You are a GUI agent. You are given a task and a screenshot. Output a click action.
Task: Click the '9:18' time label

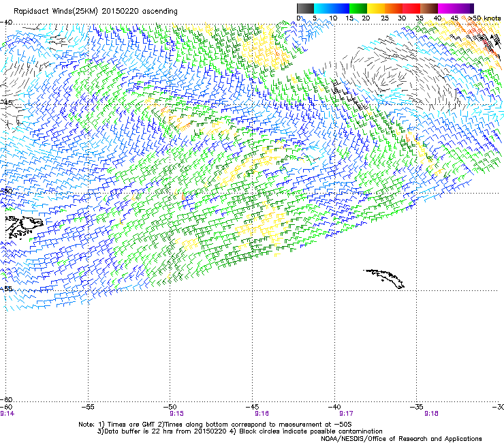[x=431, y=414]
